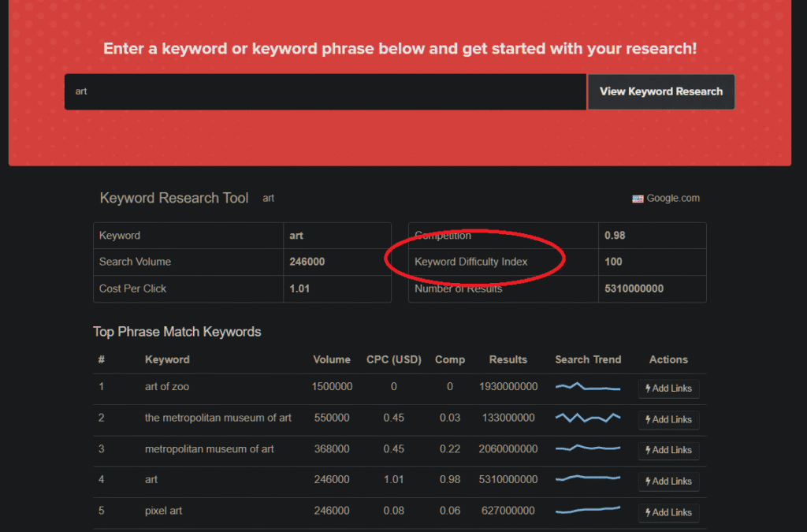Screen dimensions: 807x532
Task: Click the Keyword Research Tool heading
Action: coord(173,199)
